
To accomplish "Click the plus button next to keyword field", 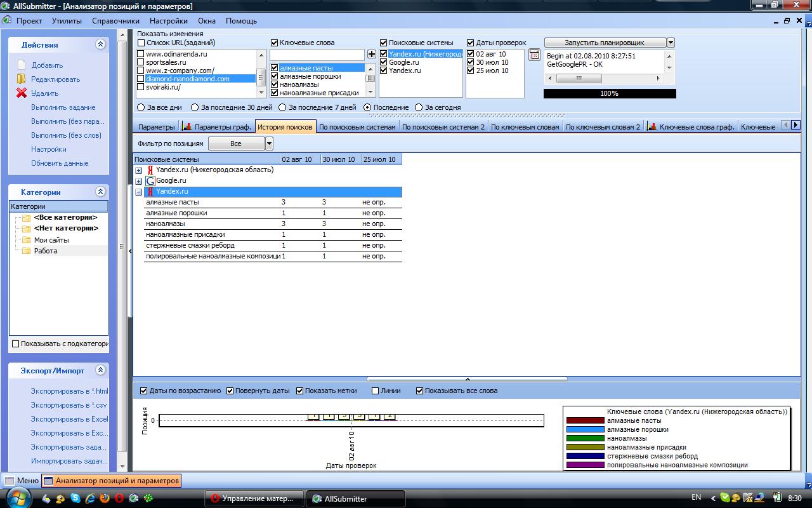I will (372, 55).
